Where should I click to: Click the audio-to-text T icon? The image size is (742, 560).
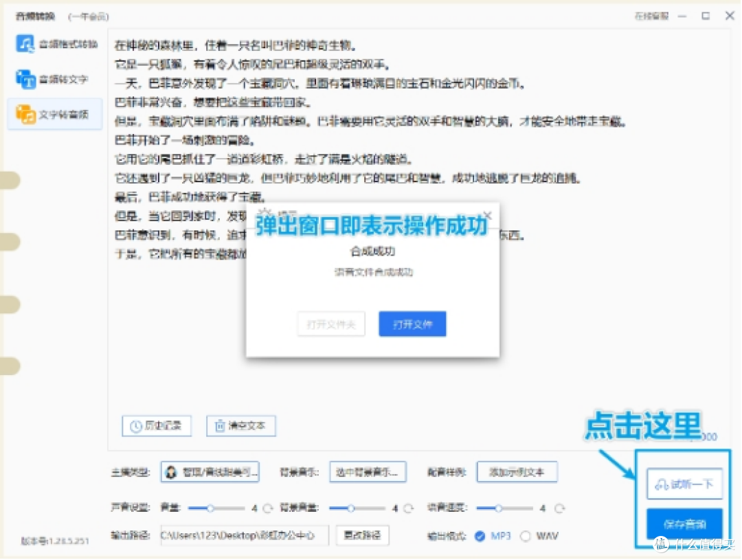pyautogui.click(x=25, y=79)
